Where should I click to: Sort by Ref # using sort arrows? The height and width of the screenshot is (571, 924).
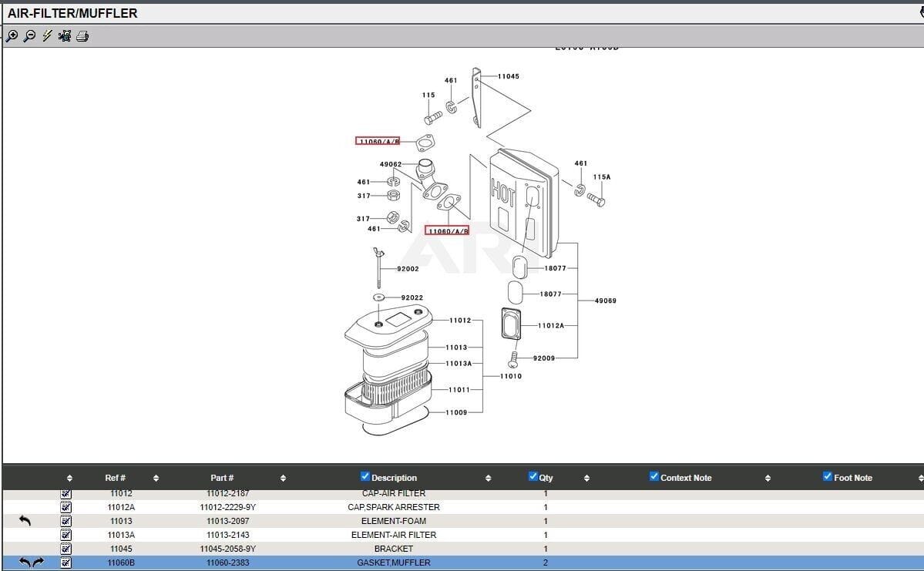156,478
